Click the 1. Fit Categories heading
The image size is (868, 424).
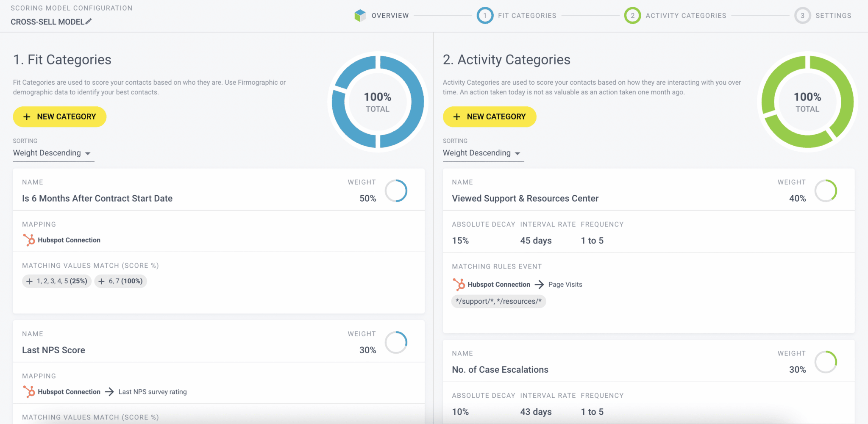[x=62, y=60]
